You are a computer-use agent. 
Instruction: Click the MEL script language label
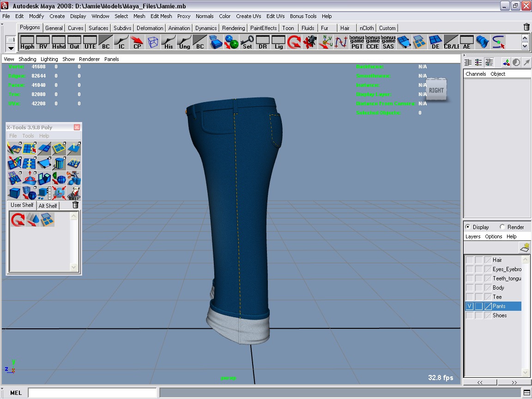coord(16,393)
